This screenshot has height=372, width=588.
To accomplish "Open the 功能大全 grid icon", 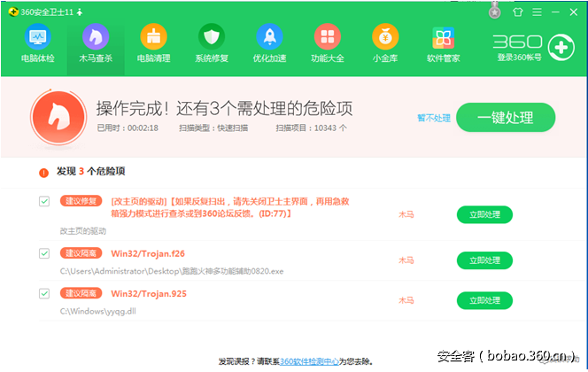I will pyautogui.click(x=327, y=38).
